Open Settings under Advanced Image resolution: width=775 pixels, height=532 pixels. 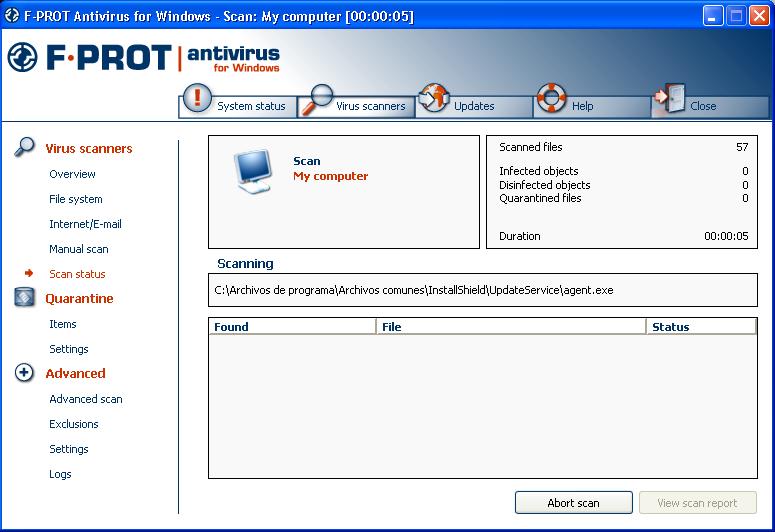(69, 449)
